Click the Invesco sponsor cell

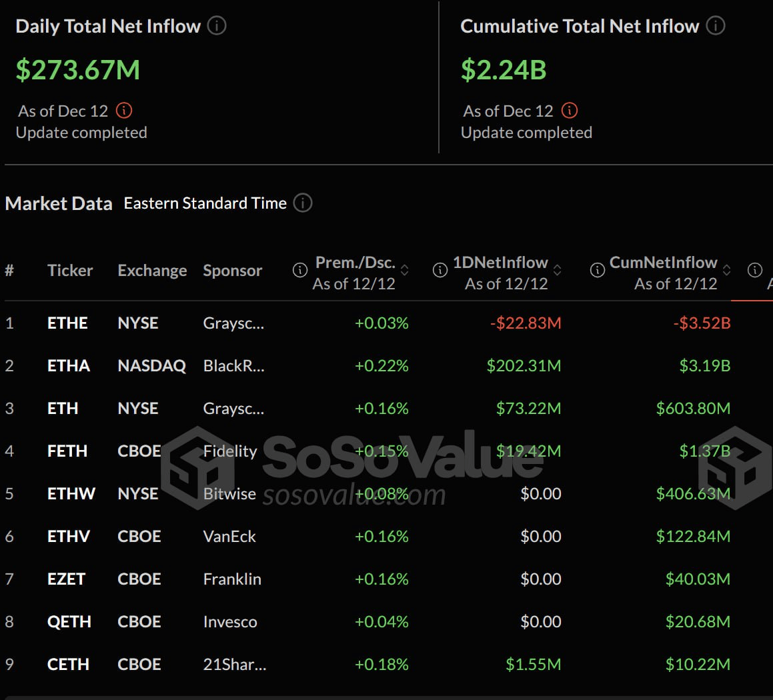(x=230, y=622)
